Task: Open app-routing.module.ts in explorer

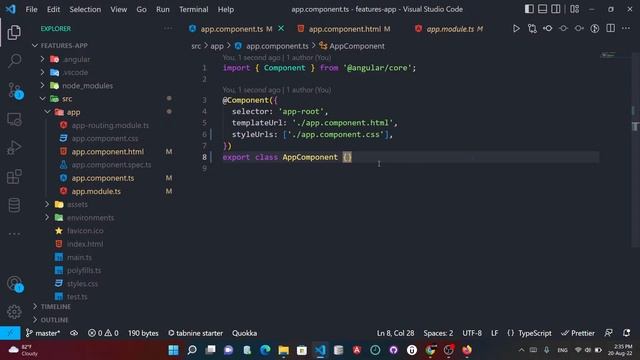Action: 110,125
